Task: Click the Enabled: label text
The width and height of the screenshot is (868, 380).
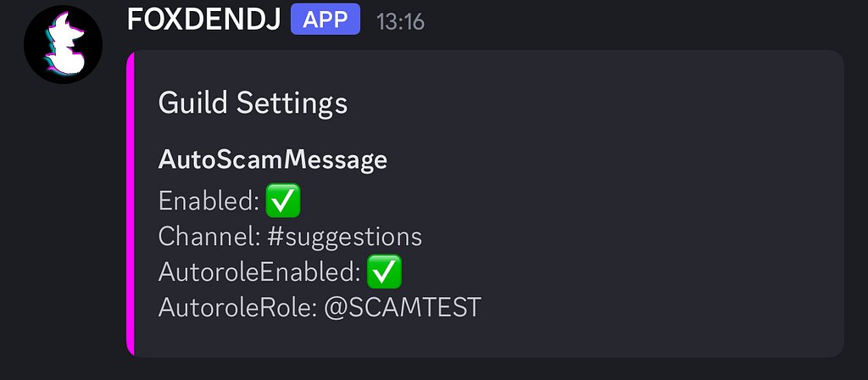Action: coord(209,201)
